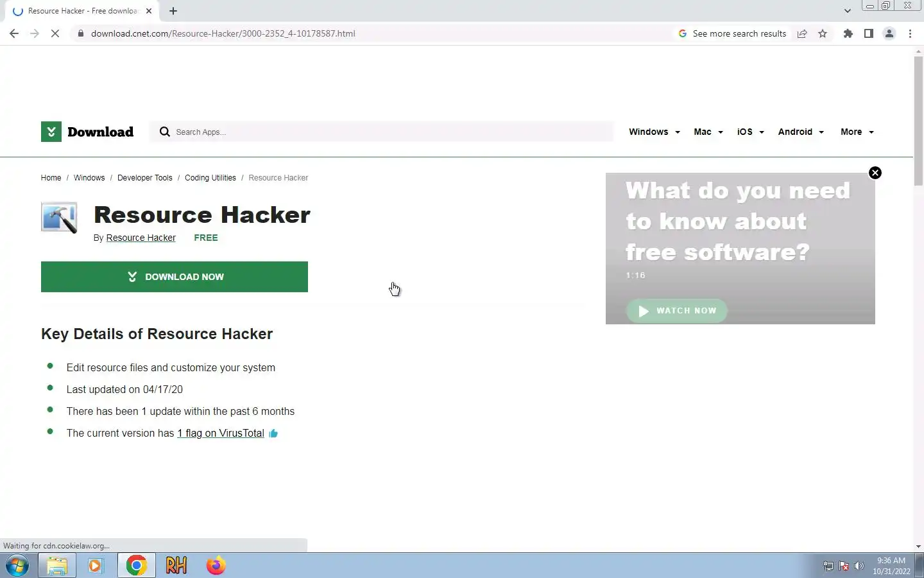Close the Resource Hacker browser tab
924x578 pixels.
pyautogui.click(x=149, y=11)
